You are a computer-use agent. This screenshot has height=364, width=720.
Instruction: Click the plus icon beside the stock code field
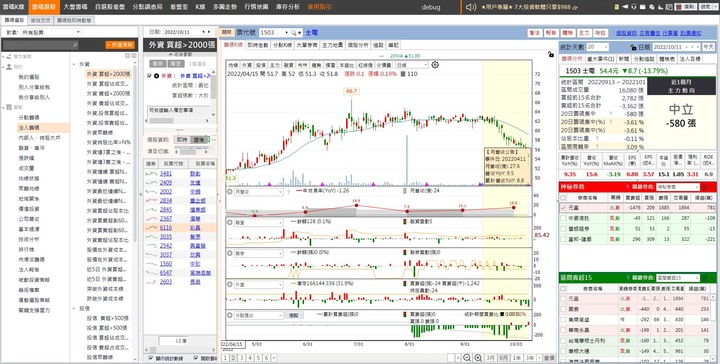[299, 33]
